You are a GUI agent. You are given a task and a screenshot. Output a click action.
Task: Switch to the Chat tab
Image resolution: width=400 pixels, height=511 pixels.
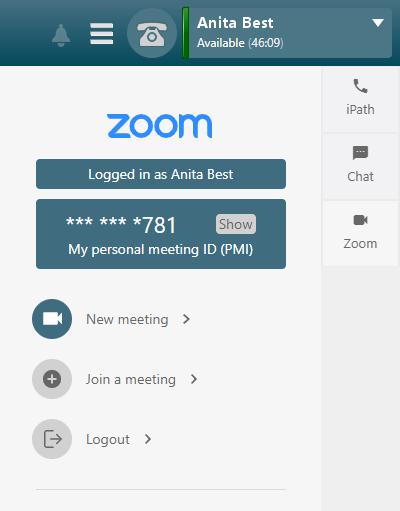pyautogui.click(x=360, y=166)
